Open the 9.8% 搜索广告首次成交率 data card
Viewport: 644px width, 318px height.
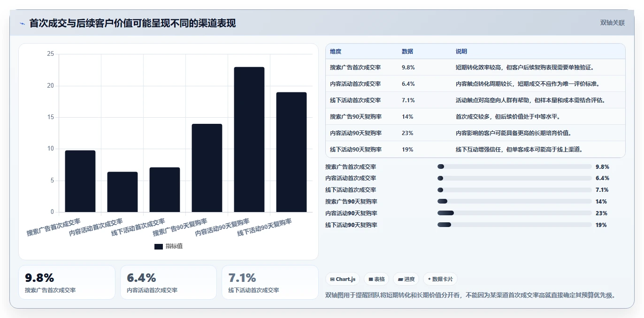(67, 282)
